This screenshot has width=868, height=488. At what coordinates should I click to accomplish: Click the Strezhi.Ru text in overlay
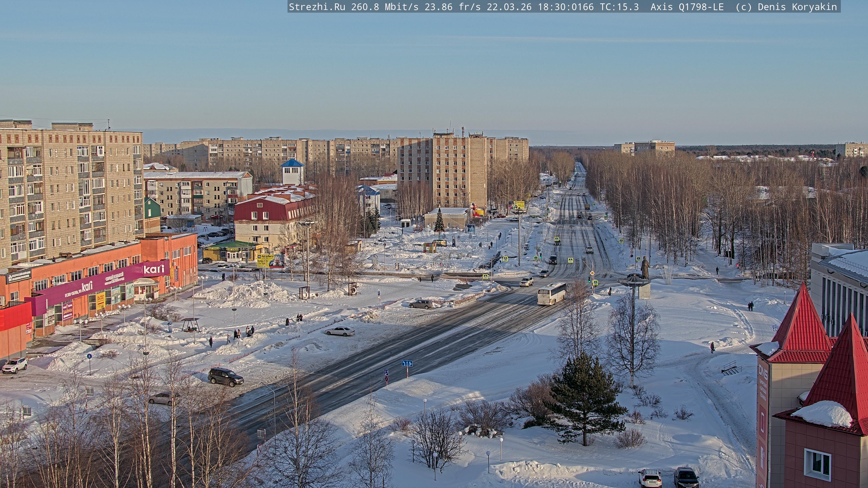click(x=317, y=7)
